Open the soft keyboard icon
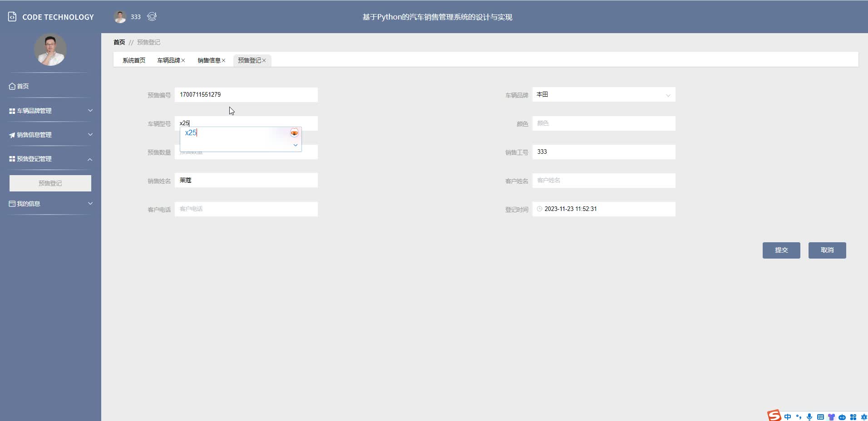Screen dimensions: 868x421 pyautogui.click(x=820, y=416)
